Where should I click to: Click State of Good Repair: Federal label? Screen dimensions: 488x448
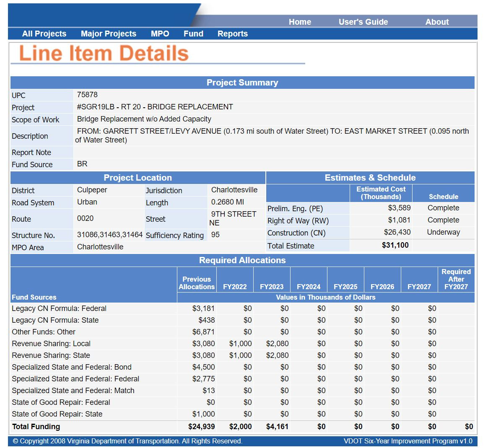tap(61, 402)
